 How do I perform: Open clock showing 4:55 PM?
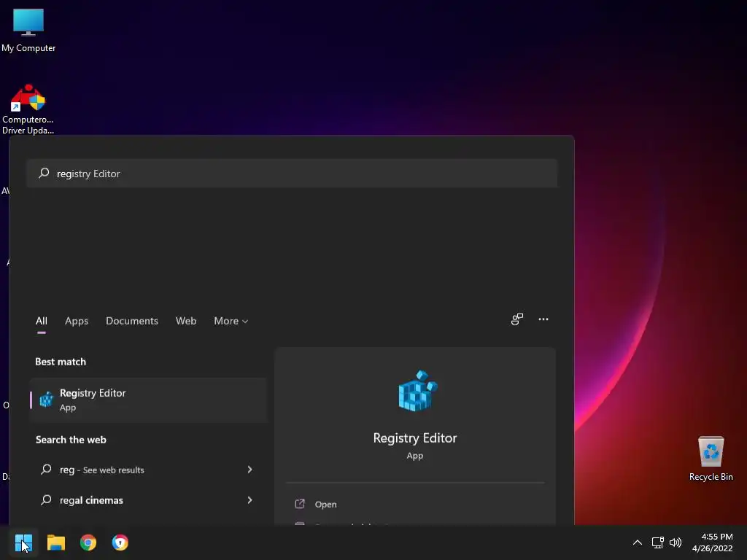712,542
